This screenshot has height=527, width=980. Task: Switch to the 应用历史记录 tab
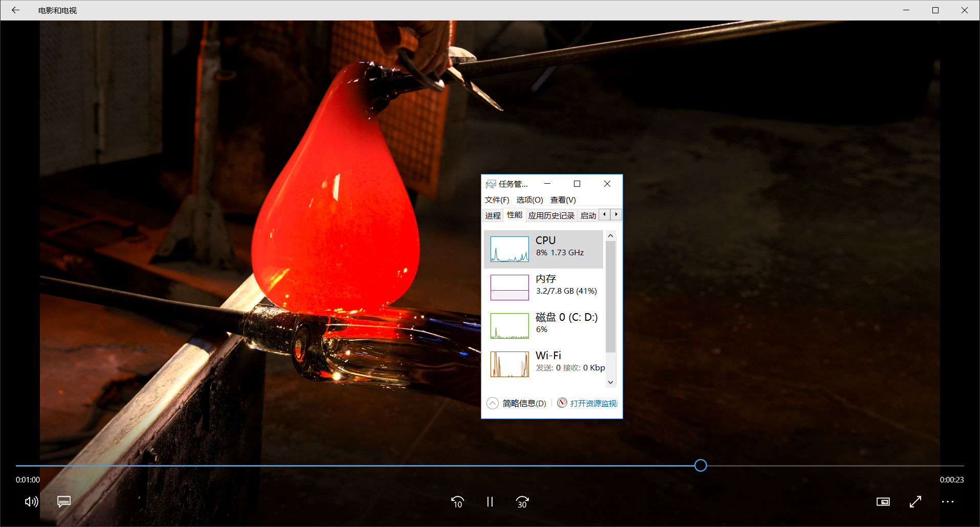551,215
